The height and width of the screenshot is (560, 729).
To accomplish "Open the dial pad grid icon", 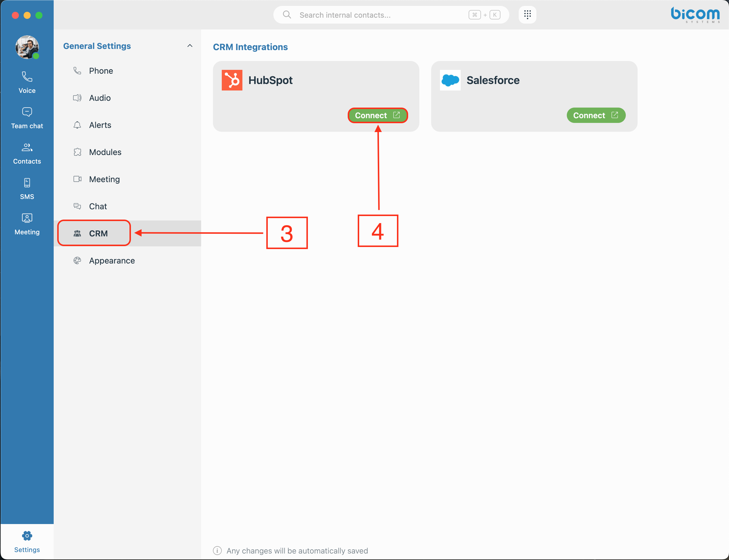I will point(527,15).
